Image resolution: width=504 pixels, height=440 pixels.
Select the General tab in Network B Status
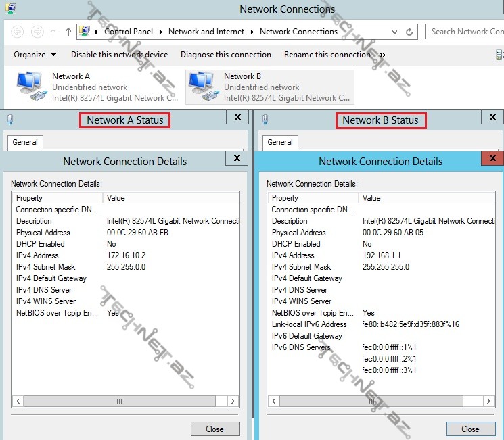[x=280, y=142]
